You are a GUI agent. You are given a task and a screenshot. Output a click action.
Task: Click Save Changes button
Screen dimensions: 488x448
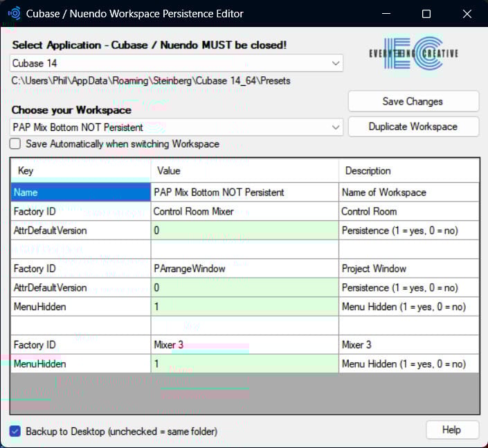point(413,101)
